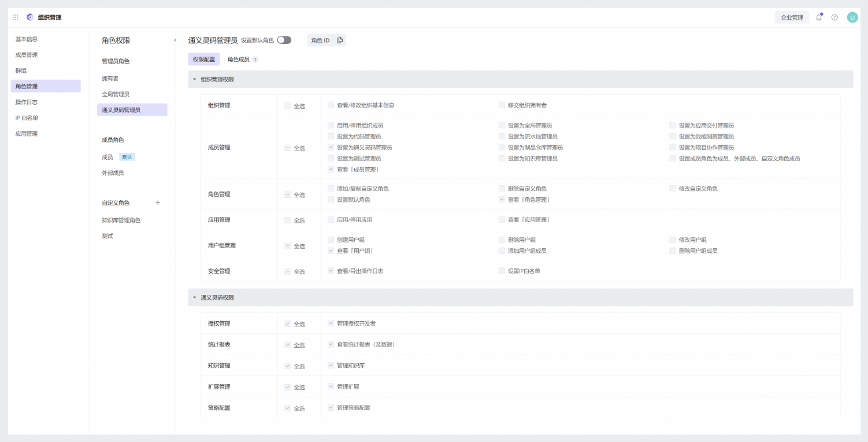
Task: Toggle 查看「角色管理」 checkbox
Action: tap(502, 200)
